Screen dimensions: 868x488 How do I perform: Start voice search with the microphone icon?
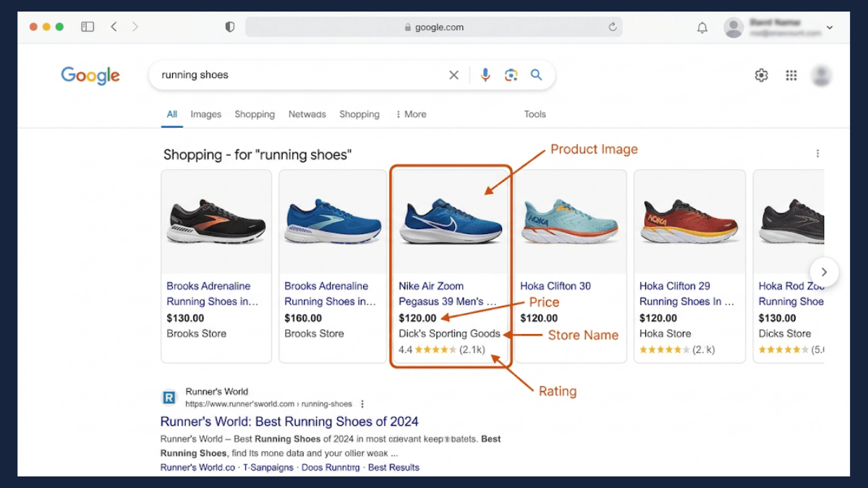485,74
